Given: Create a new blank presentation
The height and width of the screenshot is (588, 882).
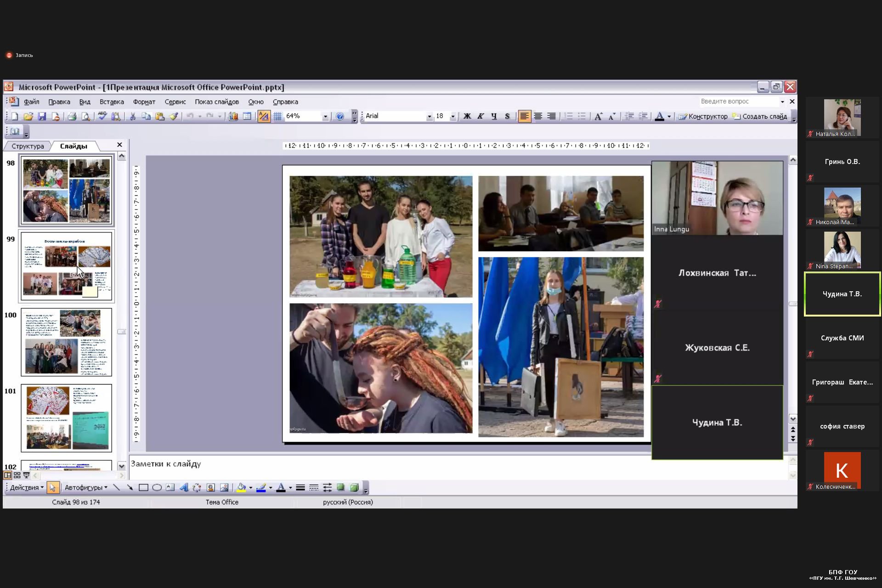Looking at the screenshot, I should pyautogui.click(x=15, y=117).
